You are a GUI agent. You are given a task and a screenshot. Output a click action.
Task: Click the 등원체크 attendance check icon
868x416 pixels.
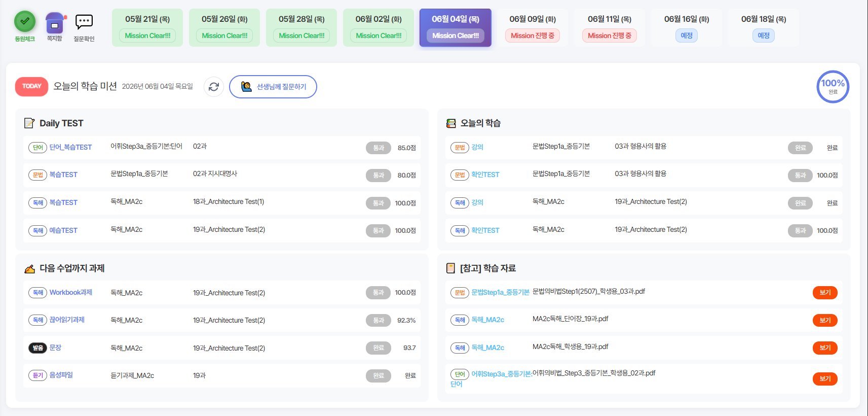click(x=24, y=21)
